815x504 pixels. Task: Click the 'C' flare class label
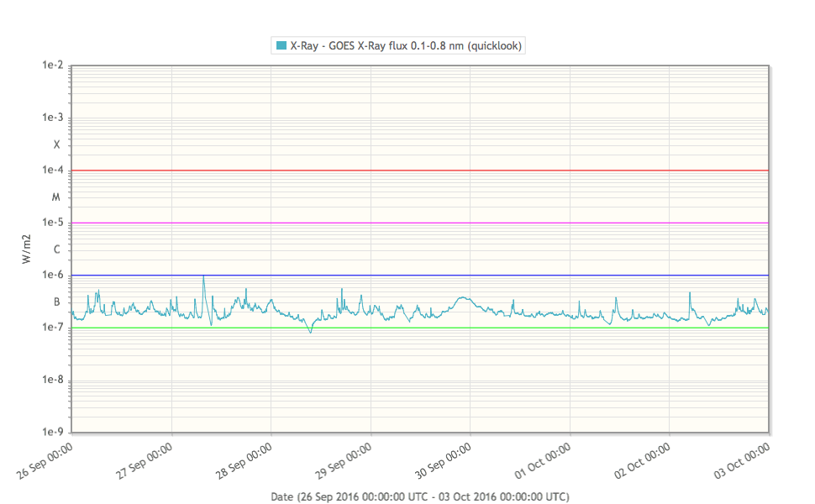point(56,249)
